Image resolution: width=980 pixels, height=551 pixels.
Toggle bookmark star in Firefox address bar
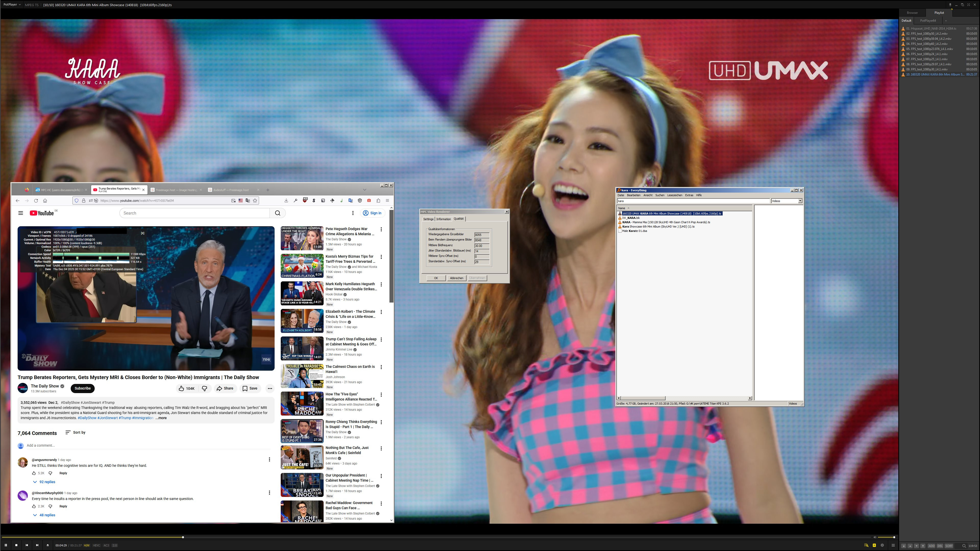[255, 201]
